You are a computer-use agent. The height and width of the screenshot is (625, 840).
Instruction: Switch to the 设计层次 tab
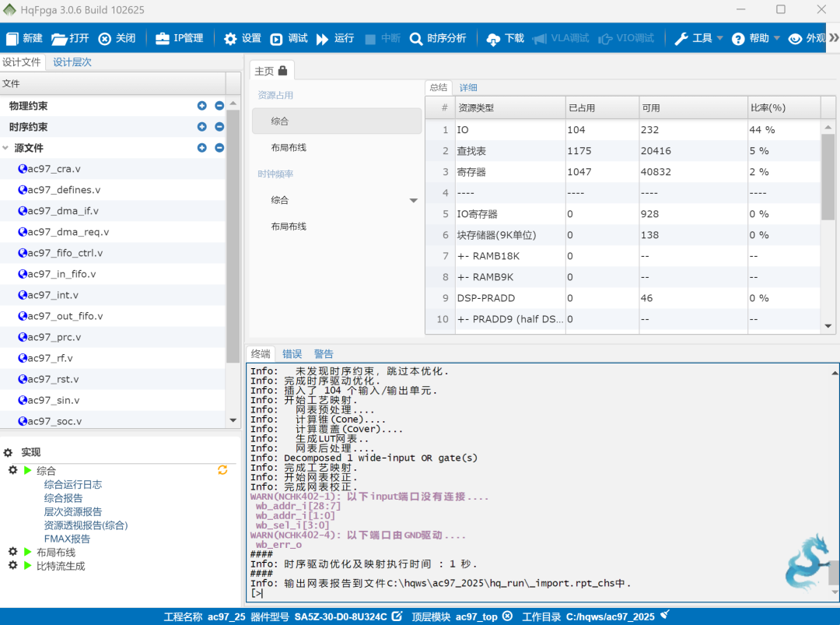[72, 62]
